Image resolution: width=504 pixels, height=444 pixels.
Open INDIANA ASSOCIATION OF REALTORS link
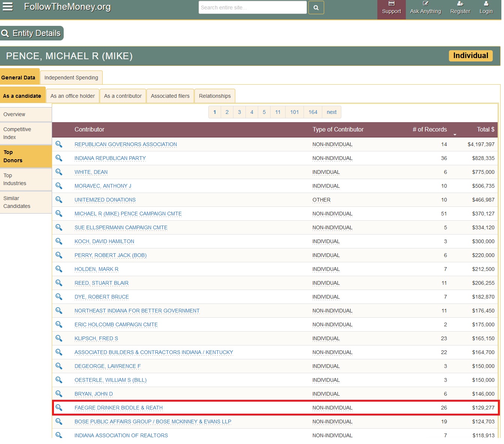(x=121, y=435)
